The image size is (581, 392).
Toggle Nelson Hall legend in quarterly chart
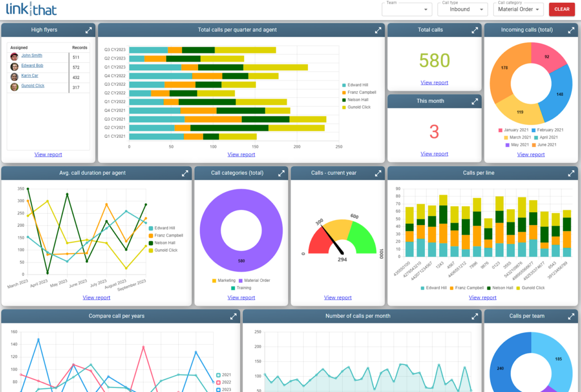[x=355, y=100]
